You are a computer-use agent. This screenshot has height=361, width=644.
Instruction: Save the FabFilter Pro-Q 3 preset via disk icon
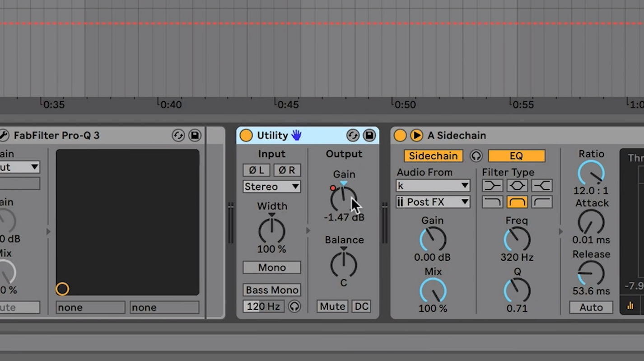[195, 135]
